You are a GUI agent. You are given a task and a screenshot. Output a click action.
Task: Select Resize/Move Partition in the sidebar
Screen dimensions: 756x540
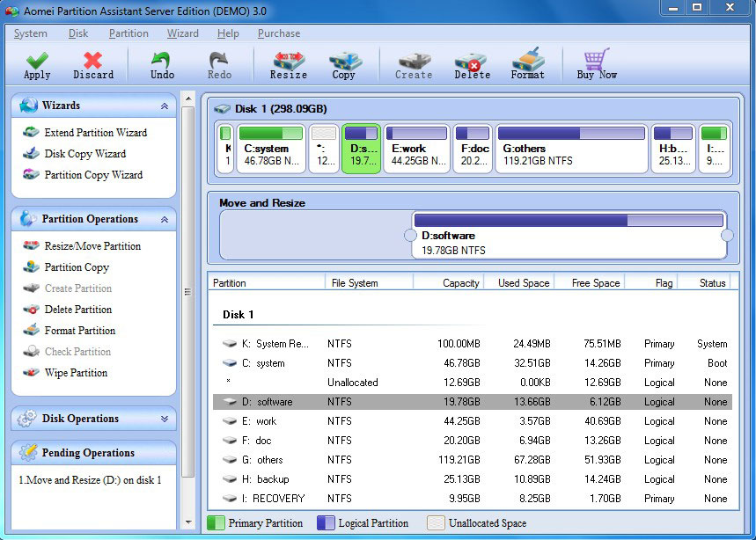(92, 246)
